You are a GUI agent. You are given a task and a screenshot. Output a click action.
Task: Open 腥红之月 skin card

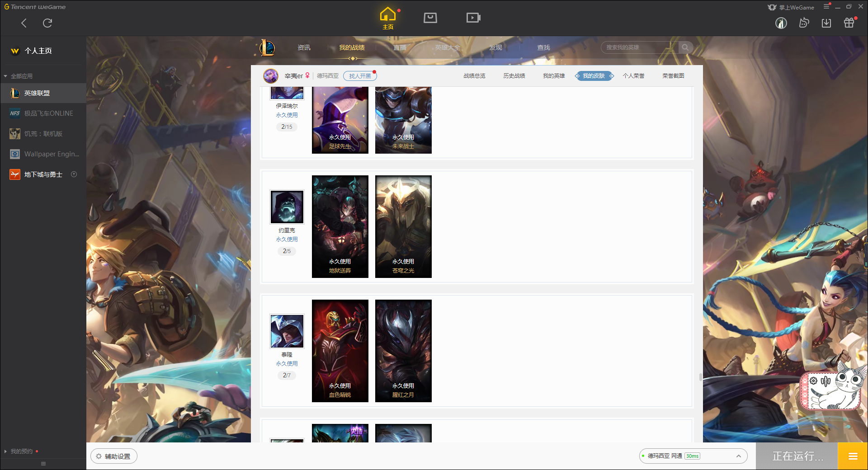(x=403, y=351)
